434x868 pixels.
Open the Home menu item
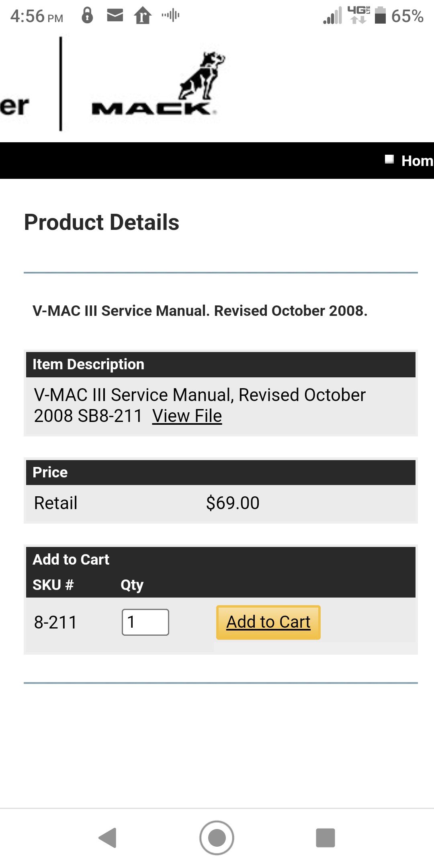[x=418, y=161]
